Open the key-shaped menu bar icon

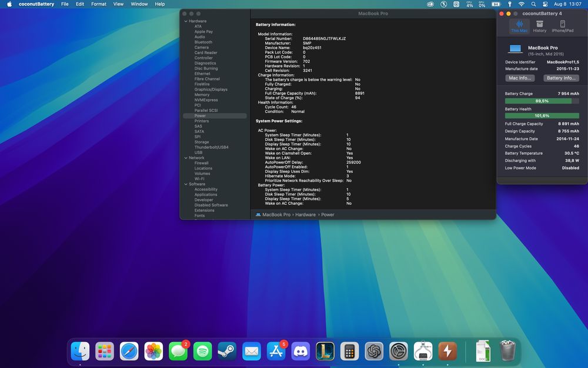[510, 4]
